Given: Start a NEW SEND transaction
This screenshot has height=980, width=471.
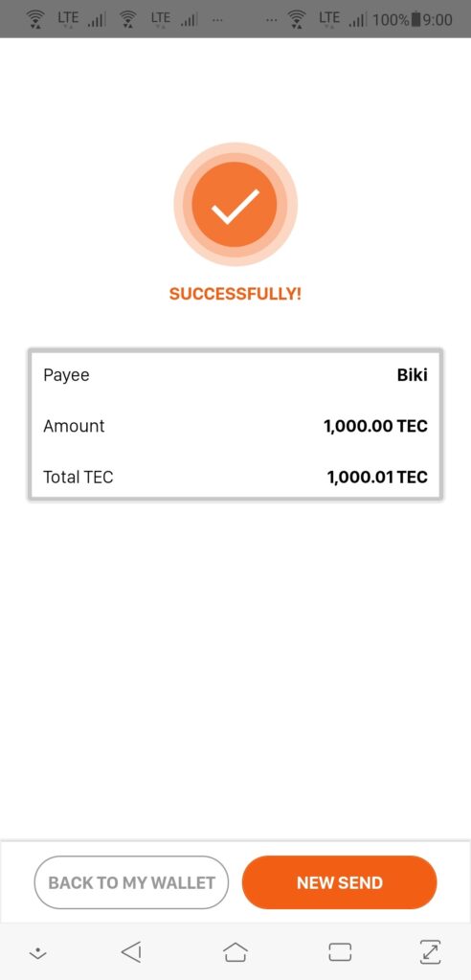Looking at the screenshot, I should click(x=340, y=882).
